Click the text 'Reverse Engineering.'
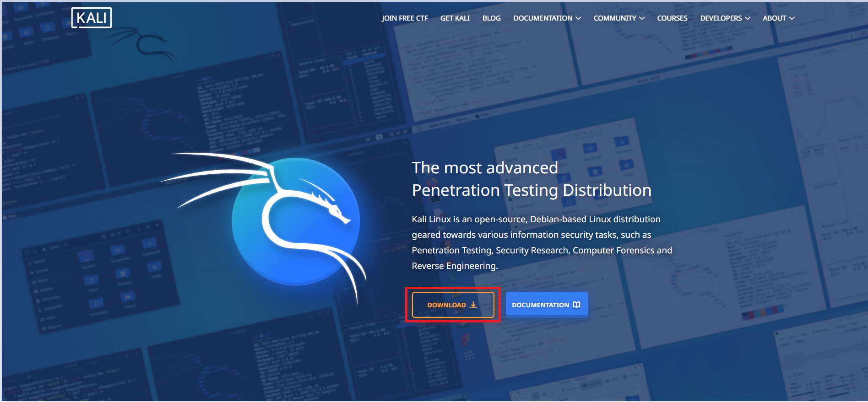 (455, 266)
